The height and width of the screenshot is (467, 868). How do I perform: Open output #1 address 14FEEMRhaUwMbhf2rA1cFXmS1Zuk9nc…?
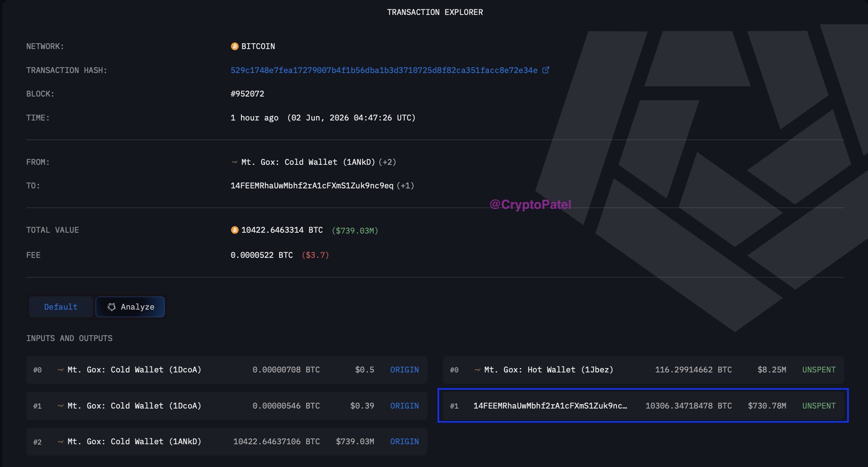[550, 406]
